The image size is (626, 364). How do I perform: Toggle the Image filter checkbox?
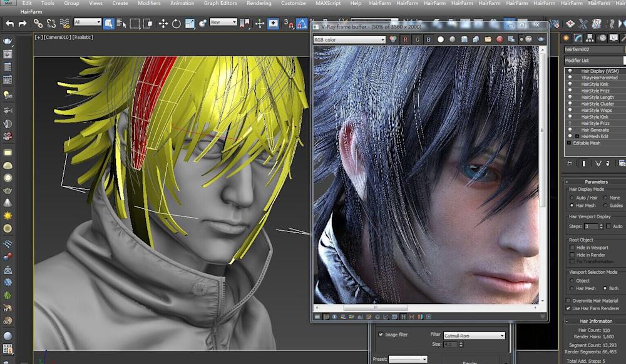pos(381,335)
